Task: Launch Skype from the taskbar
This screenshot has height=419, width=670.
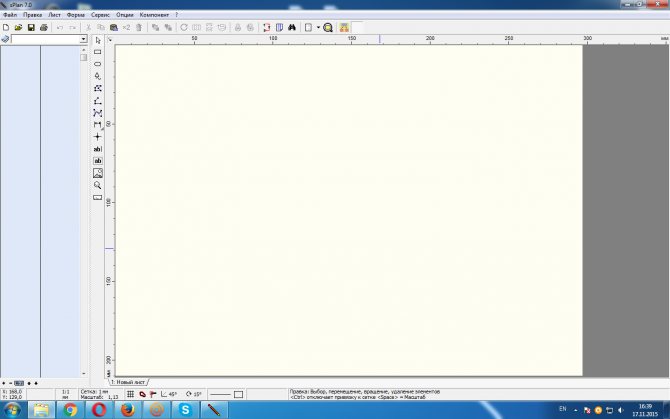Action: pyautogui.click(x=184, y=409)
